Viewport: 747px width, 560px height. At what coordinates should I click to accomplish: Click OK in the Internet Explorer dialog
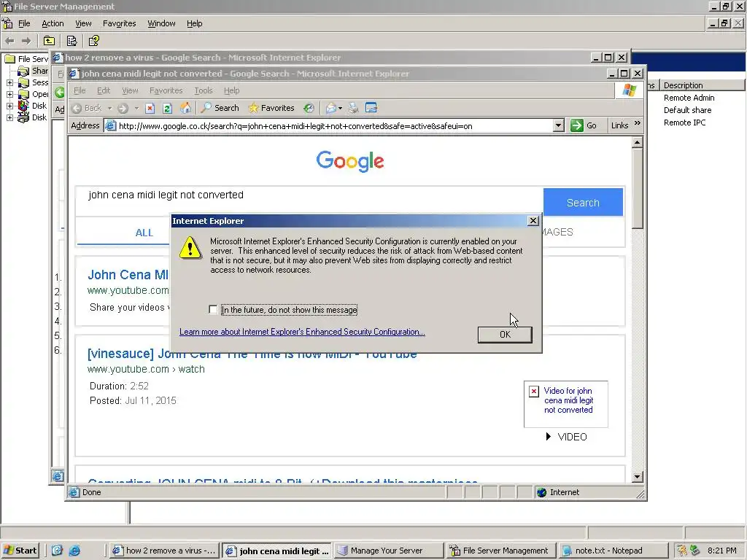[505, 335]
